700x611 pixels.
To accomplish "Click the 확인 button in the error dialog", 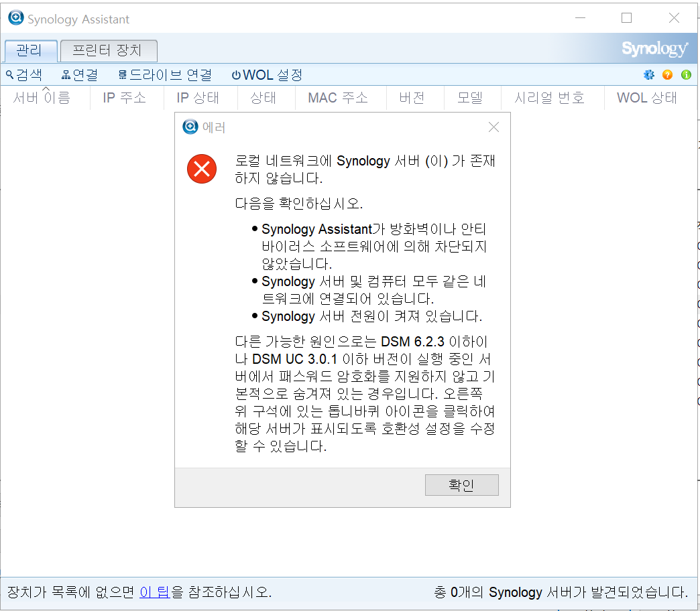I will tap(461, 485).
